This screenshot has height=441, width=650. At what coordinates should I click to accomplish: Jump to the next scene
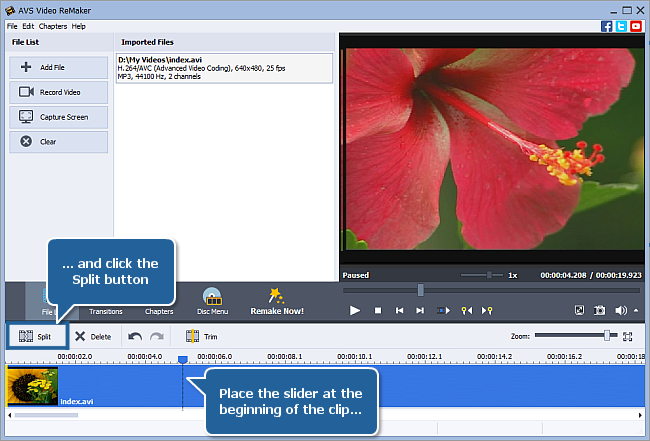(443, 310)
